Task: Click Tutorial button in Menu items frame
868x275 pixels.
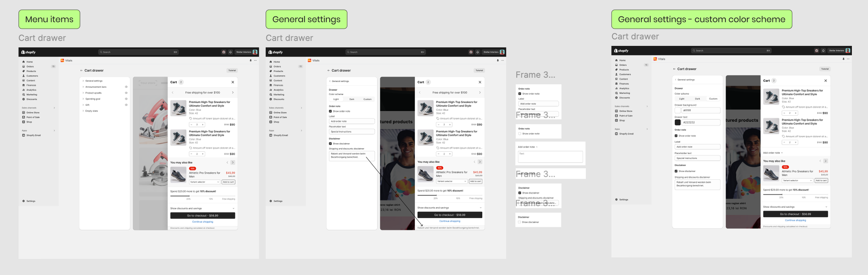Action: [x=232, y=71]
